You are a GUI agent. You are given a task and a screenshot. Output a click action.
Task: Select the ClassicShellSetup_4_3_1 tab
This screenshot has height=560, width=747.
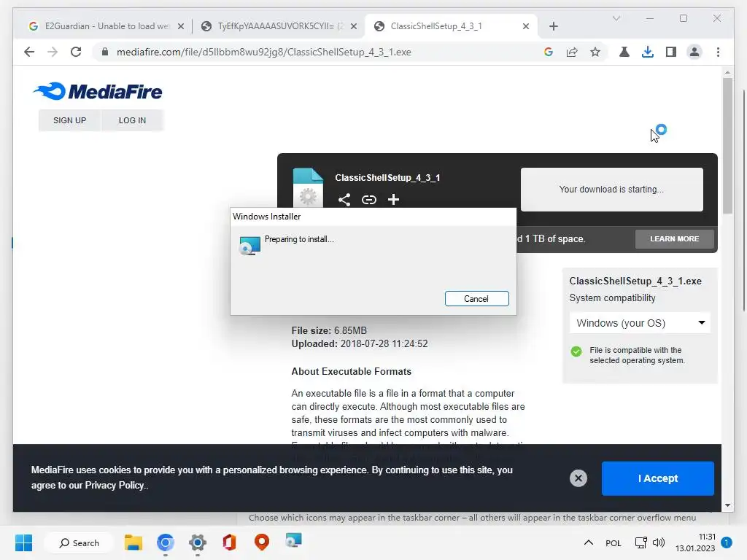coord(451,26)
